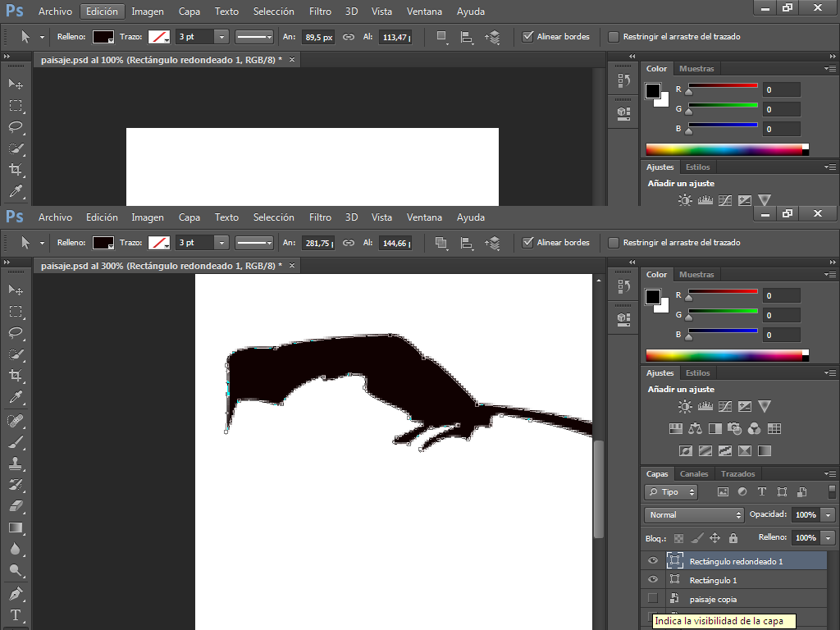Add an Invert adjustment layer
Screen dimensions: 840x630
pyautogui.click(x=686, y=451)
